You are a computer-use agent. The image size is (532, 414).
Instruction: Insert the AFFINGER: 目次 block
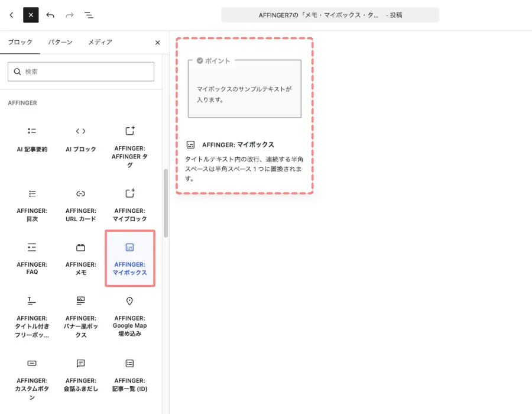(x=32, y=206)
